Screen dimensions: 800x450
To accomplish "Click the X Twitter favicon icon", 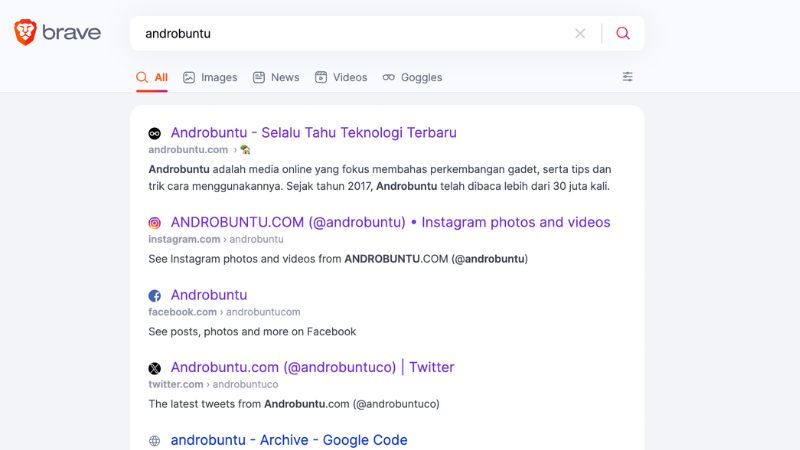I will [x=155, y=368].
